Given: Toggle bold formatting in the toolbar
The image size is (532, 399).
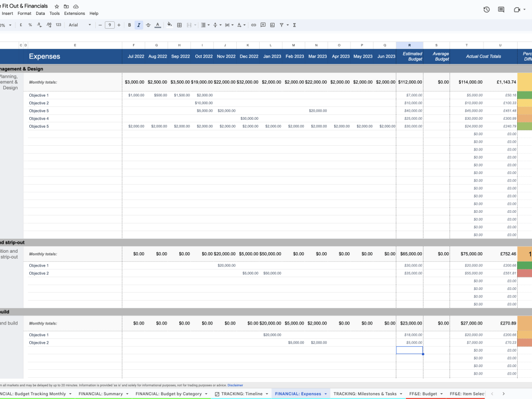Looking at the screenshot, I should tap(129, 25).
